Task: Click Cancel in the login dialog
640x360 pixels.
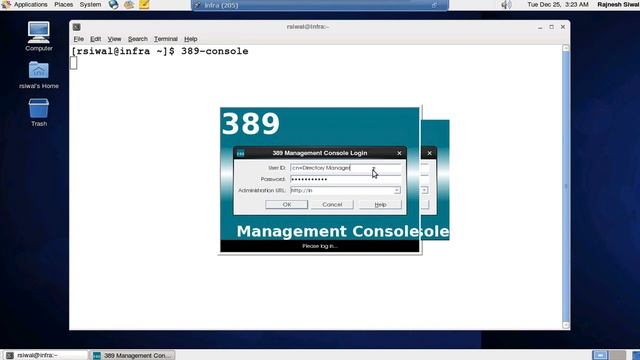Action: pyautogui.click(x=332, y=204)
